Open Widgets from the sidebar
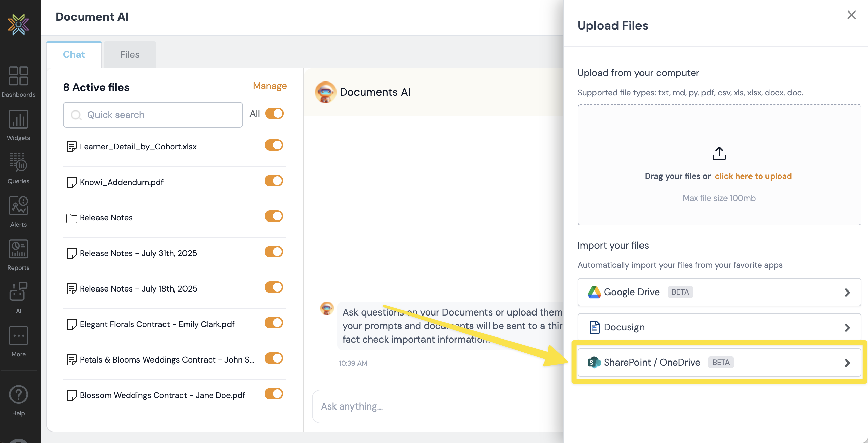This screenshot has width=868, height=443. click(x=18, y=119)
